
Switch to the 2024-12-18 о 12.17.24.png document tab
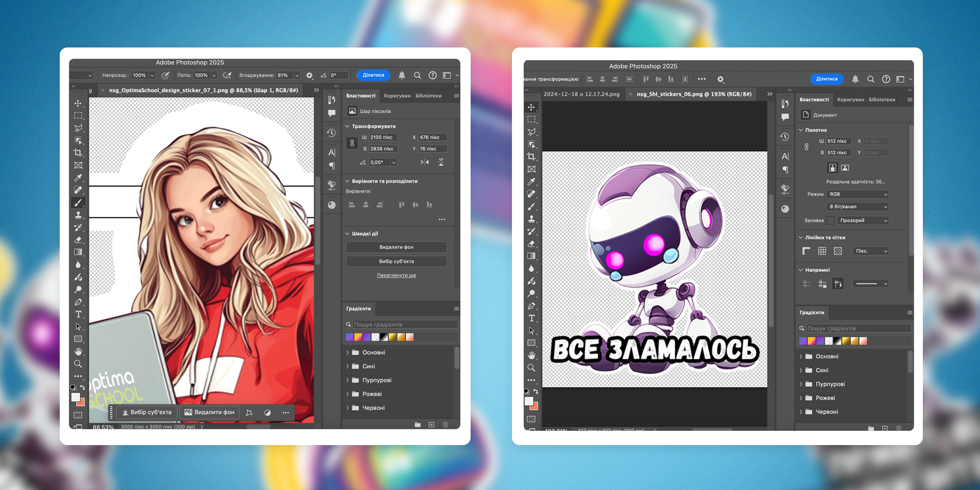coord(581,94)
